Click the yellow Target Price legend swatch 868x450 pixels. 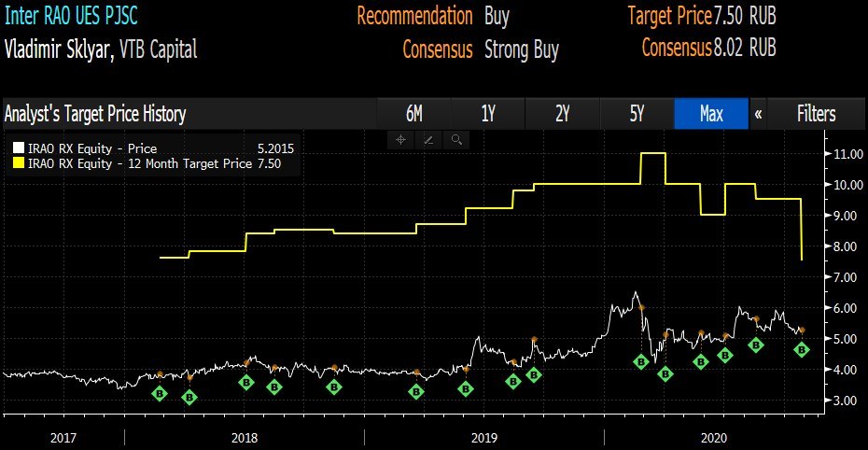(19, 163)
